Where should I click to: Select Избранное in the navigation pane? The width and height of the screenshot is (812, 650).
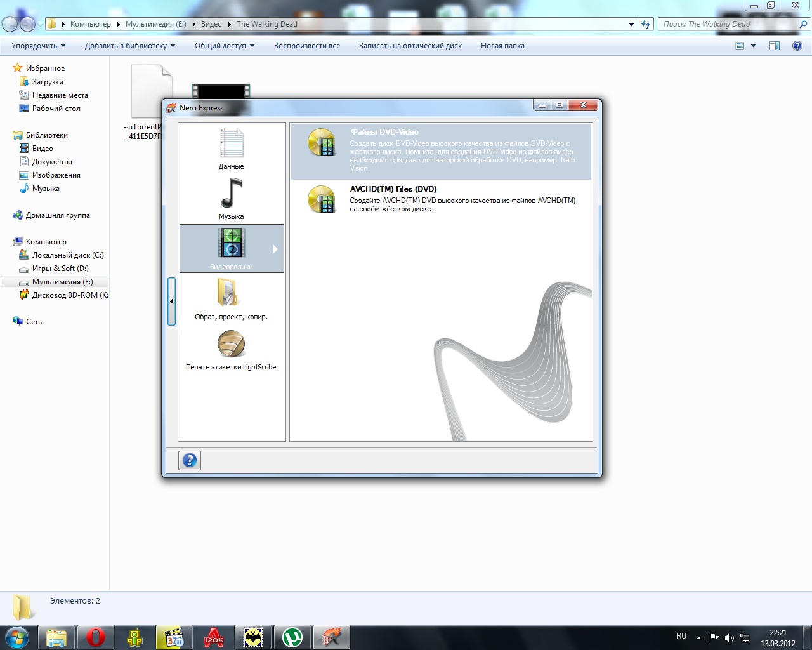click(x=45, y=69)
